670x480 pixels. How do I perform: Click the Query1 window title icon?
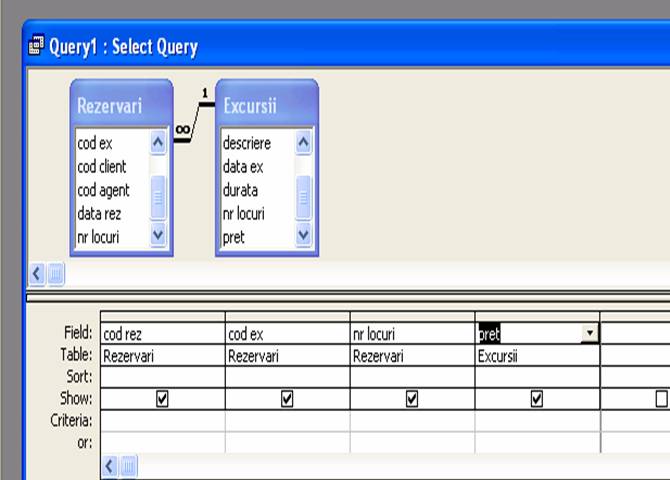point(36,47)
